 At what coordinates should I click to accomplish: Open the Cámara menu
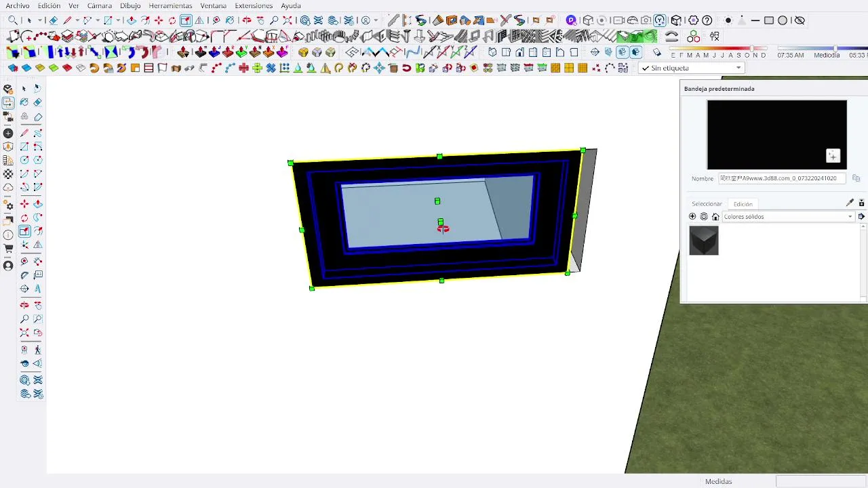[x=99, y=5]
